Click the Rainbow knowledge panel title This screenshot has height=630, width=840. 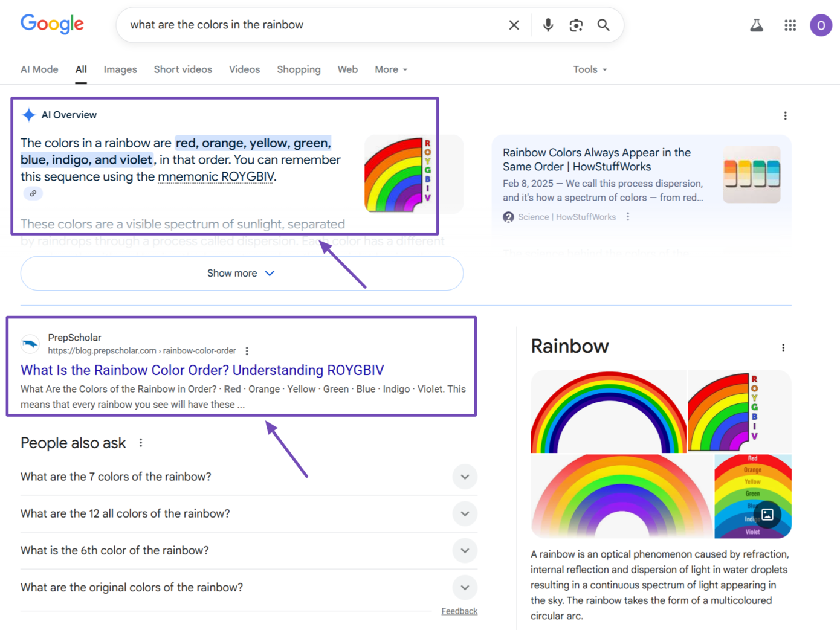click(x=570, y=346)
